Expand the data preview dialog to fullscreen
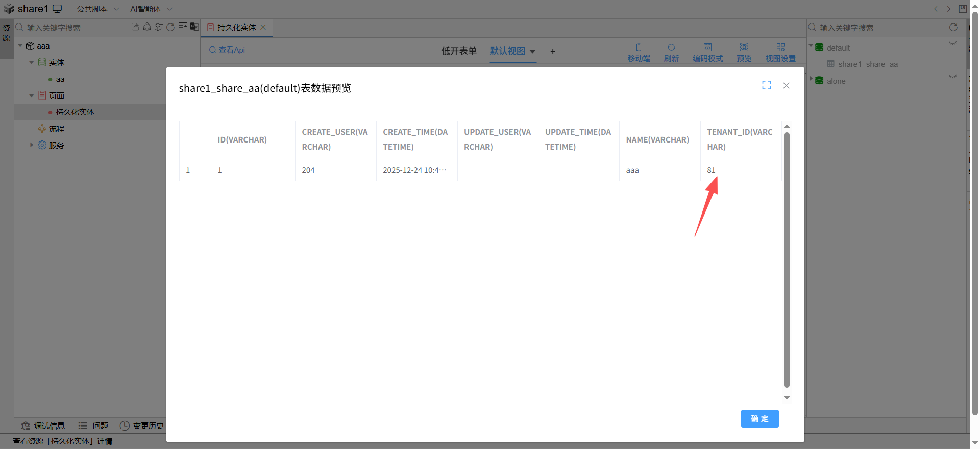The height and width of the screenshot is (449, 980). point(766,85)
